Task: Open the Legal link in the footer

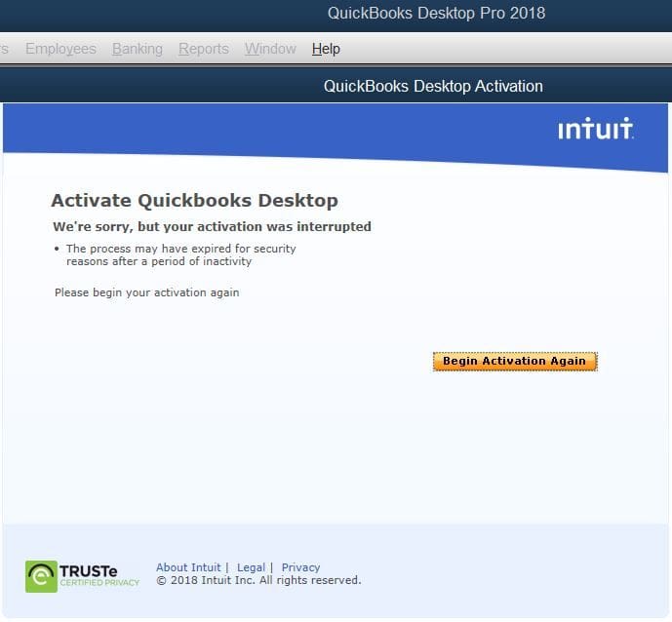Action: 251,567
